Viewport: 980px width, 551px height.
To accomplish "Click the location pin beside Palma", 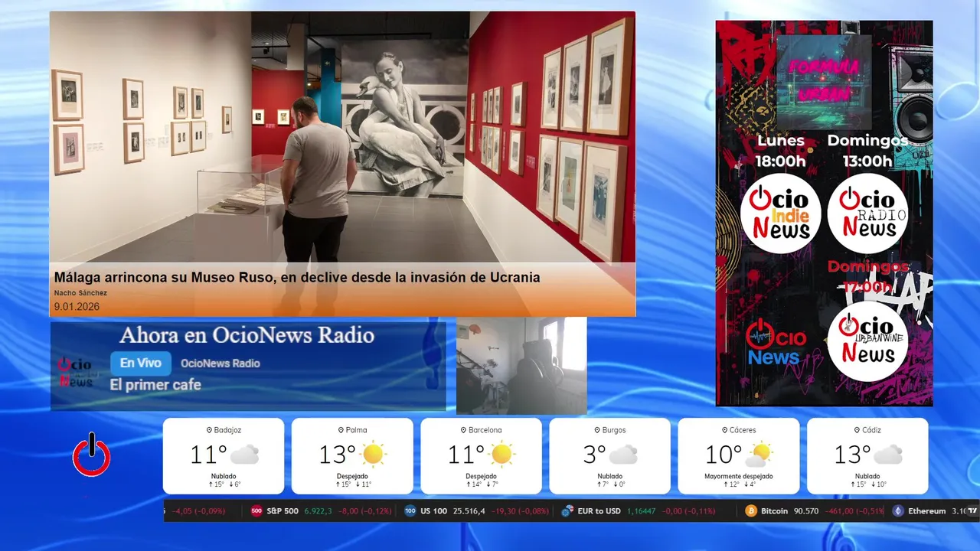I will pos(341,430).
